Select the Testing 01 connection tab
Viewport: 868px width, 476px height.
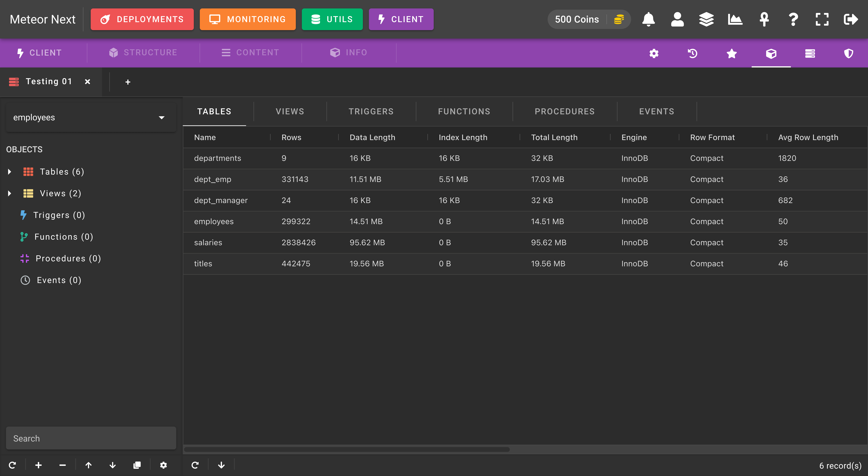click(x=49, y=81)
